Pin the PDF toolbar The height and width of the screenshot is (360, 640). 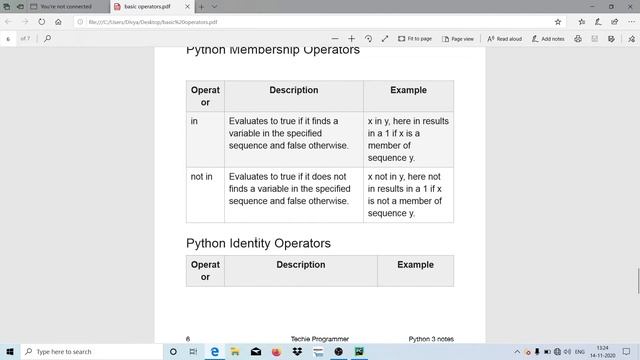[x=631, y=39]
